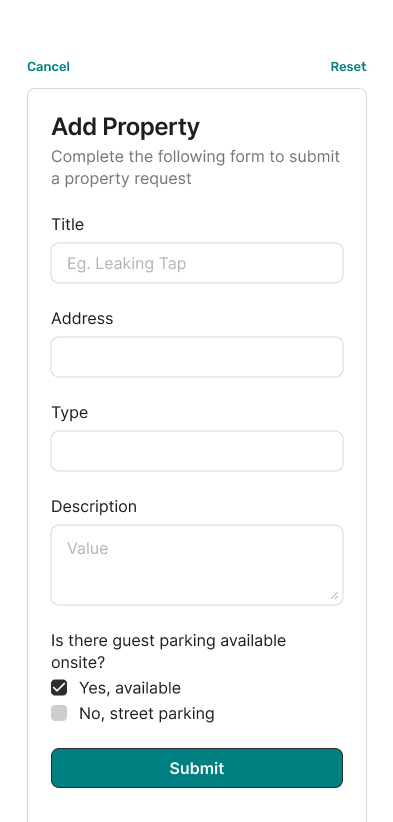Viewport: 393px width, 822px height.
Task: Check the No, street parking checkbox
Action: [x=59, y=713]
